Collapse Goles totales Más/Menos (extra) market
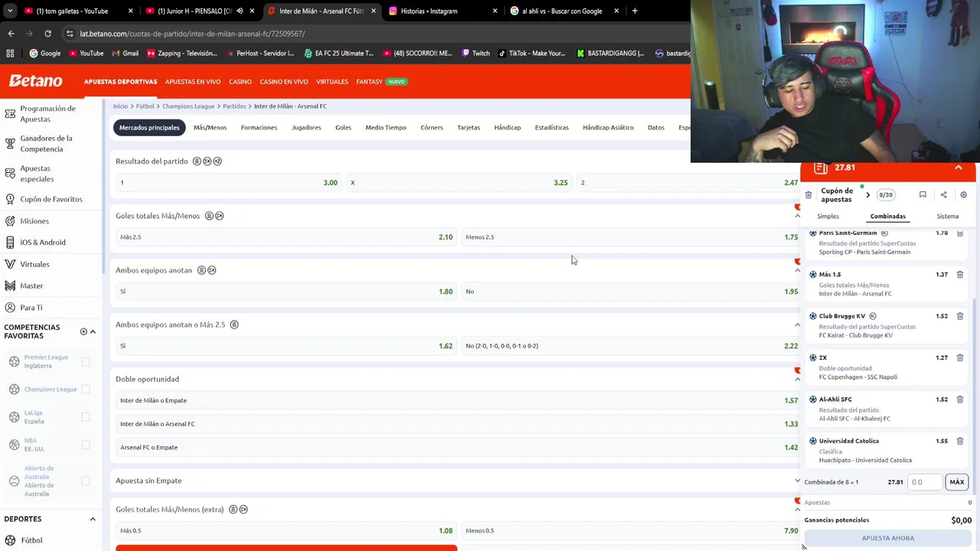Screen dimensions: 980x551 (x=797, y=510)
